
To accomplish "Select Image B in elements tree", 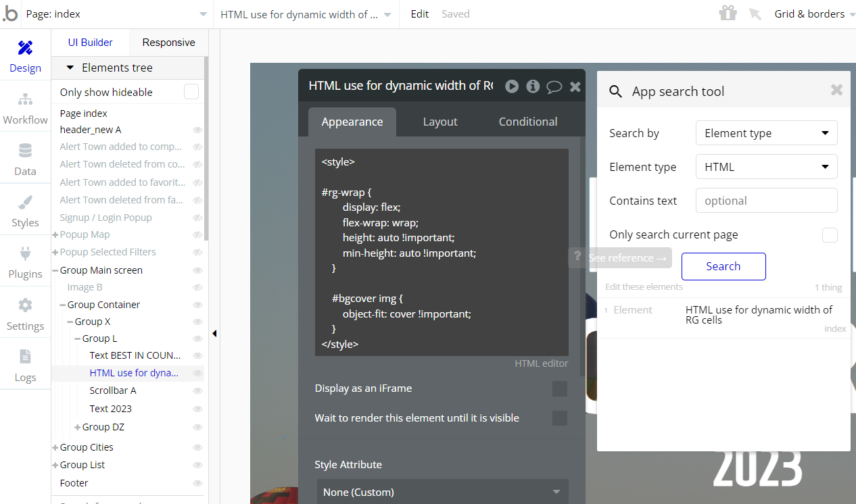I will click(85, 287).
